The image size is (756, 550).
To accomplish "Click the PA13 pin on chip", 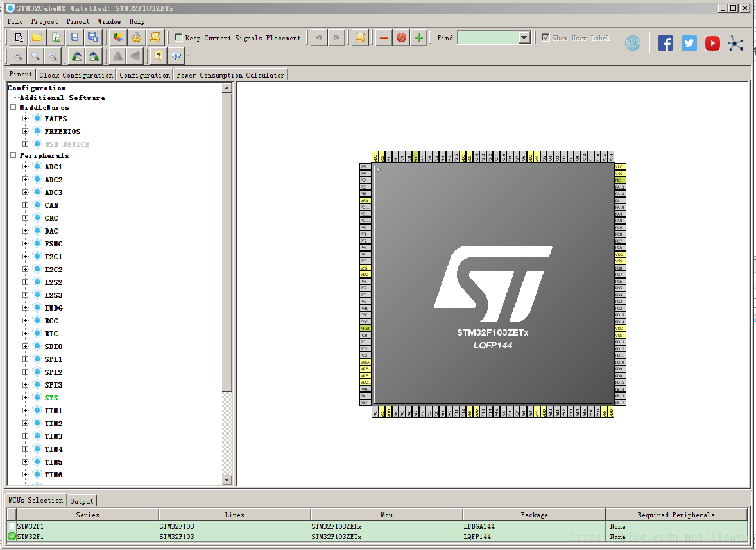I will coord(619,187).
